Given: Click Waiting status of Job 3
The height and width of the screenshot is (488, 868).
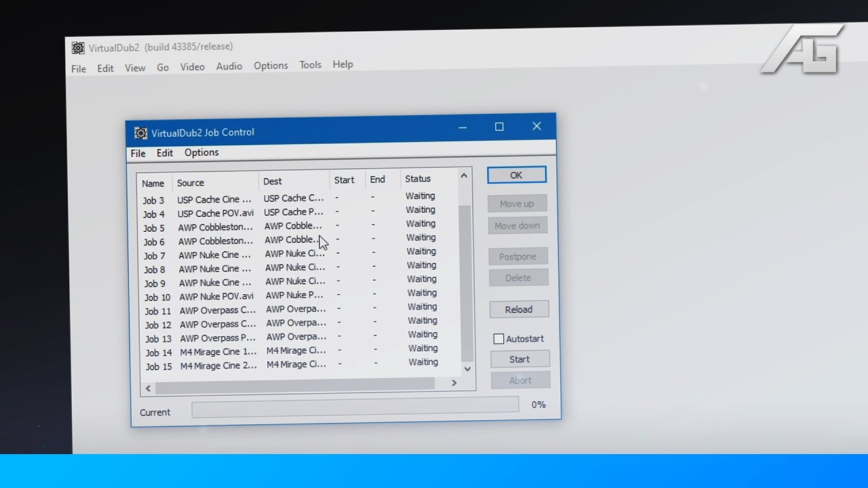Looking at the screenshot, I should (x=420, y=196).
